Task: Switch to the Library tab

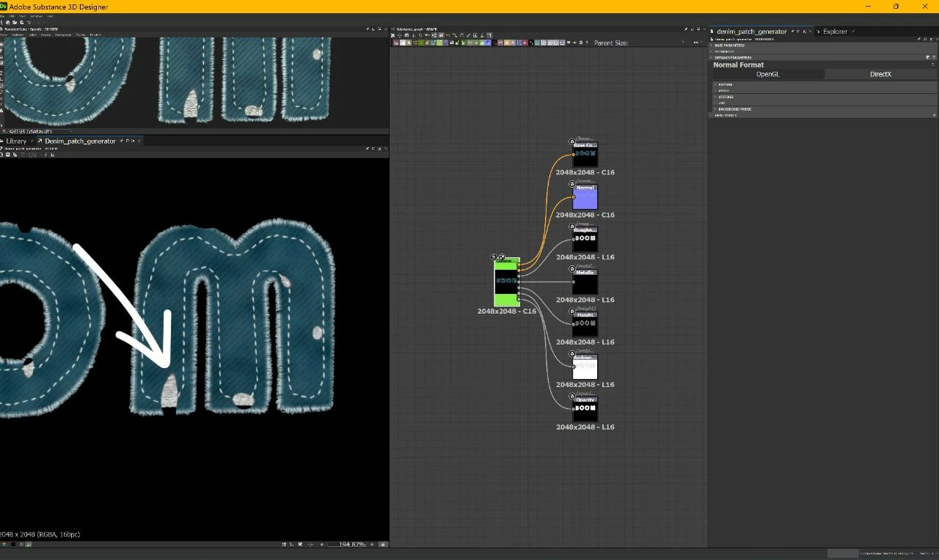Action: [16, 141]
